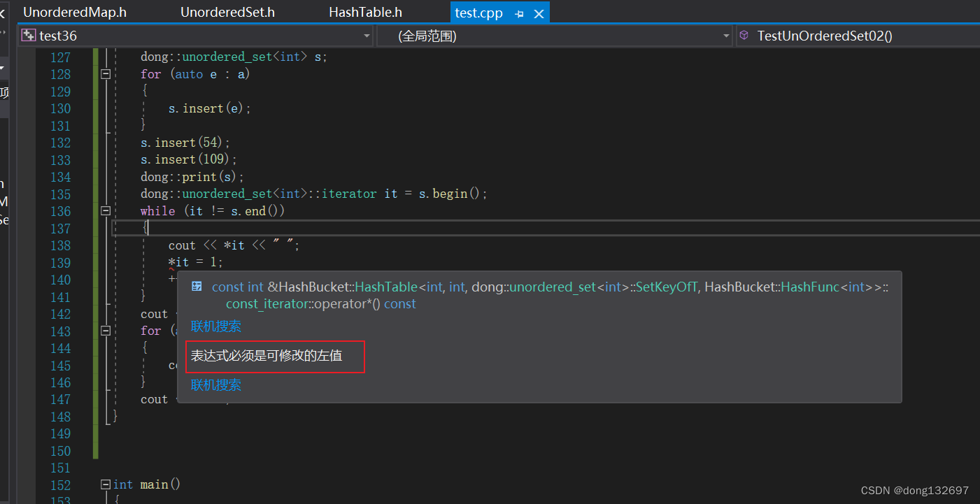Click the *it = 1; statement
The height and width of the screenshot is (504, 980).
point(196,263)
